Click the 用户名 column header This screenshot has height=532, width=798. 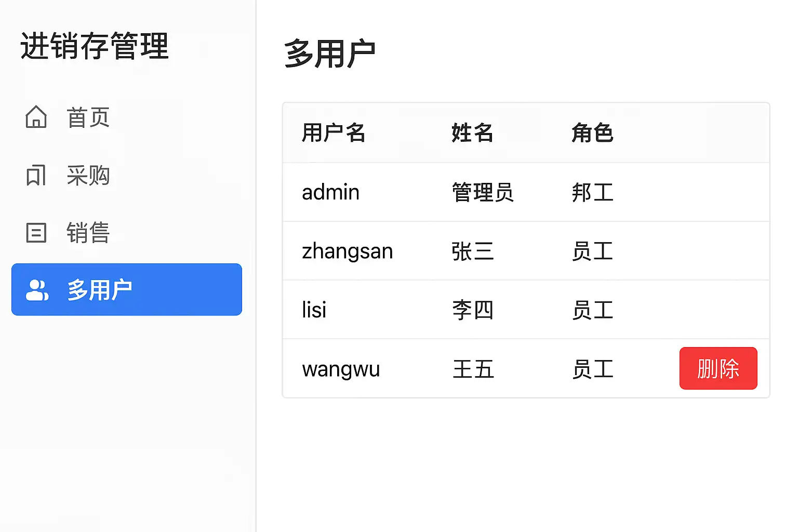tap(334, 133)
